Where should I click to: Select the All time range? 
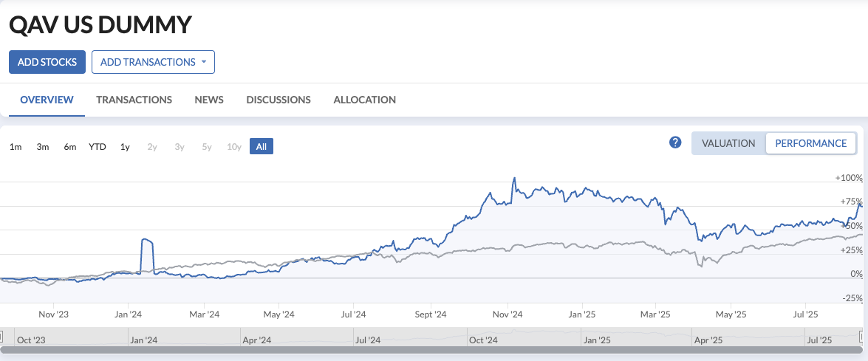coord(262,146)
